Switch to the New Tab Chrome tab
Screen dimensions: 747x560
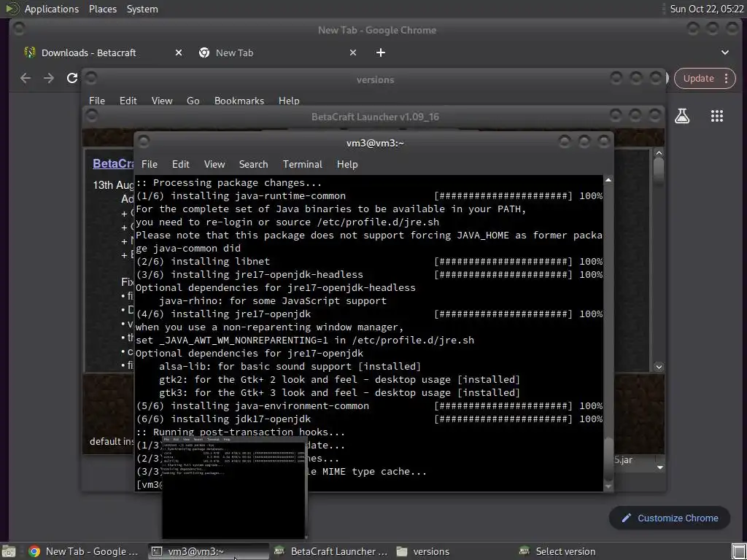coord(234,52)
